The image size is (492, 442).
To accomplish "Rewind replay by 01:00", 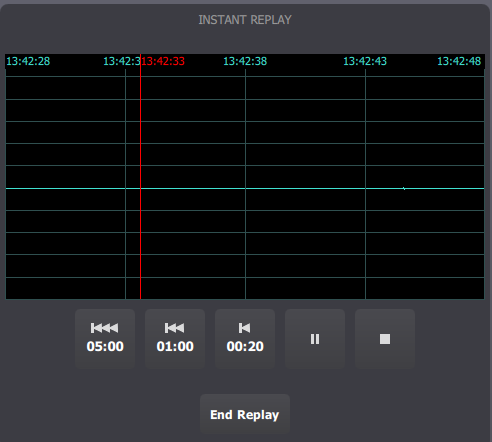I will (x=175, y=339).
